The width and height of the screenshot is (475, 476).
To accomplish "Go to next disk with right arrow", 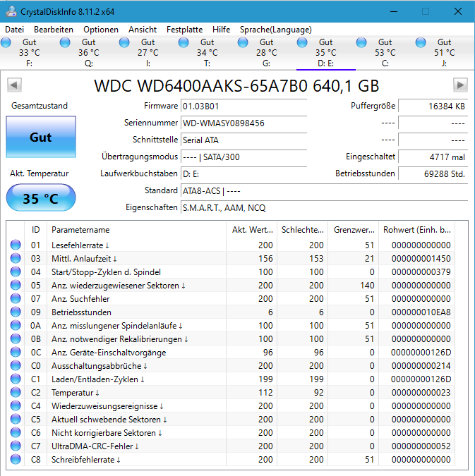I will click(x=460, y=85).
